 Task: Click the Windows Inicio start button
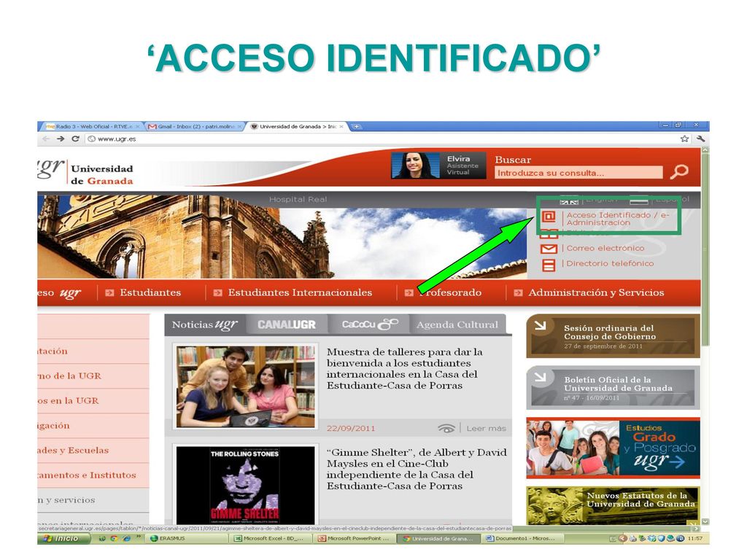coord(64,539)
